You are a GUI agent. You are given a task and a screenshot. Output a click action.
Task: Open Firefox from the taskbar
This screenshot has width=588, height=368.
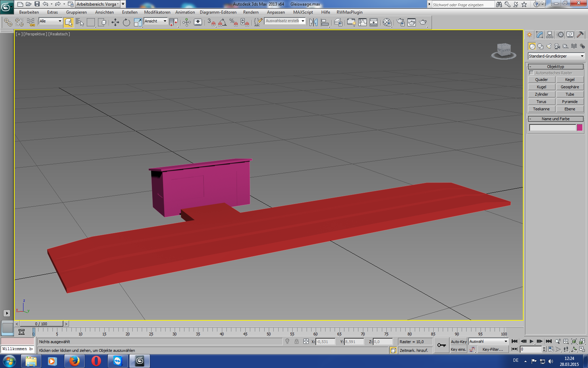tap(74, 361)
